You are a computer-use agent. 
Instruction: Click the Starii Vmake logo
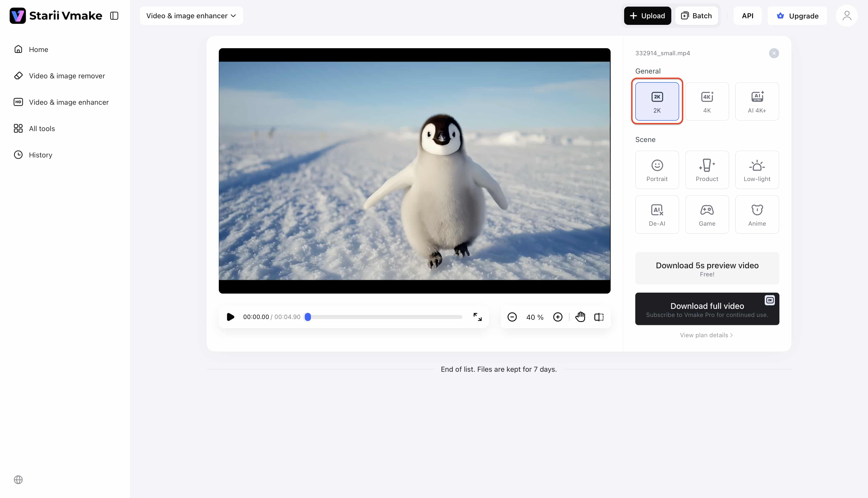(x=56, y=16)
